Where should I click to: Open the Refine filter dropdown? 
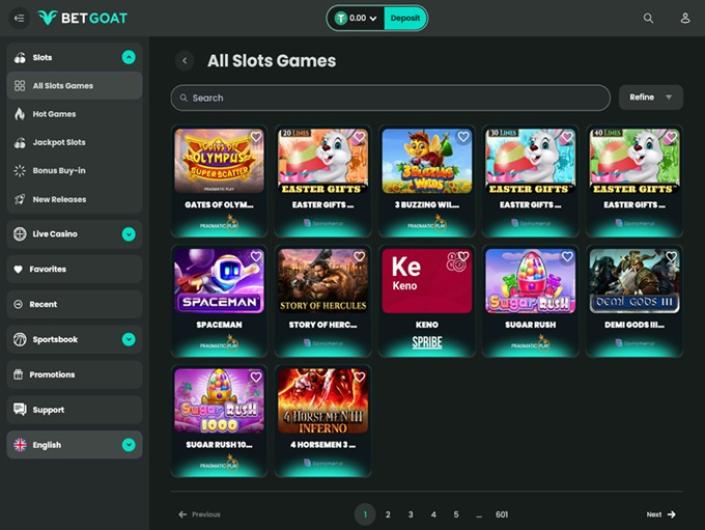click(x=651, y=97)
